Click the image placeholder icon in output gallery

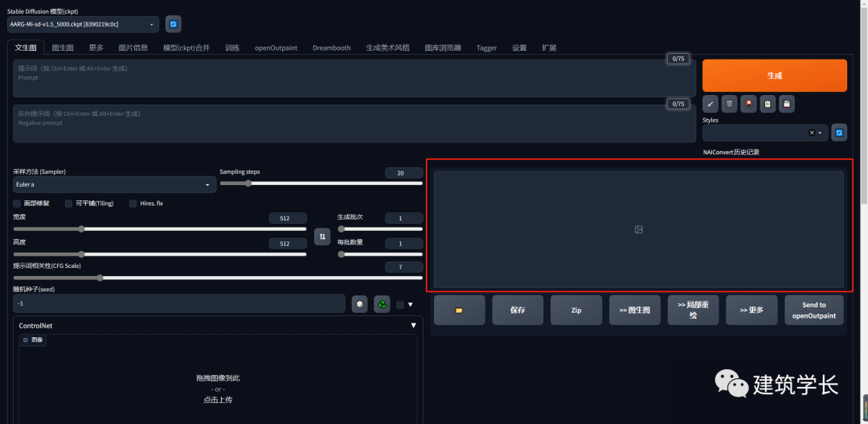[x=639, y=229]
